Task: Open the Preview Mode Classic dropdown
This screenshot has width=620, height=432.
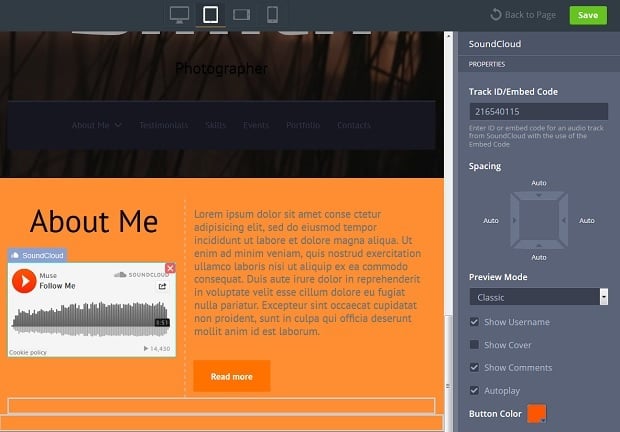Action: 538,296
